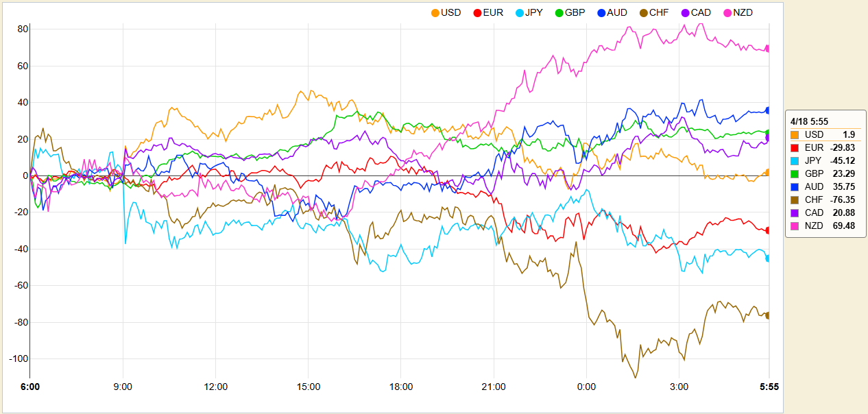Click the pink NZD end-point marker

click(x=768, y=49)
